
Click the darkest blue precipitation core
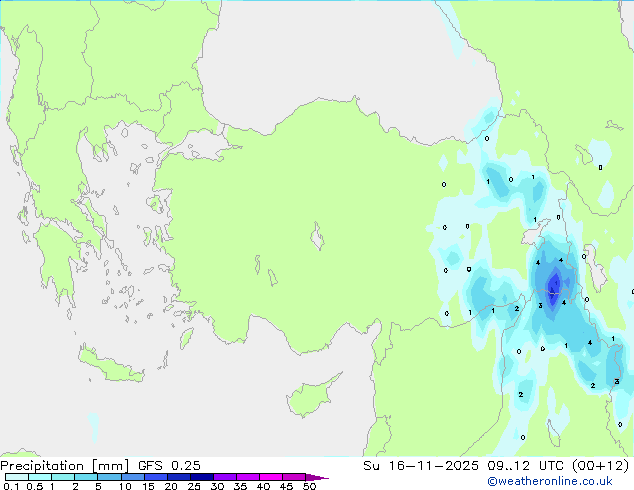553,287
